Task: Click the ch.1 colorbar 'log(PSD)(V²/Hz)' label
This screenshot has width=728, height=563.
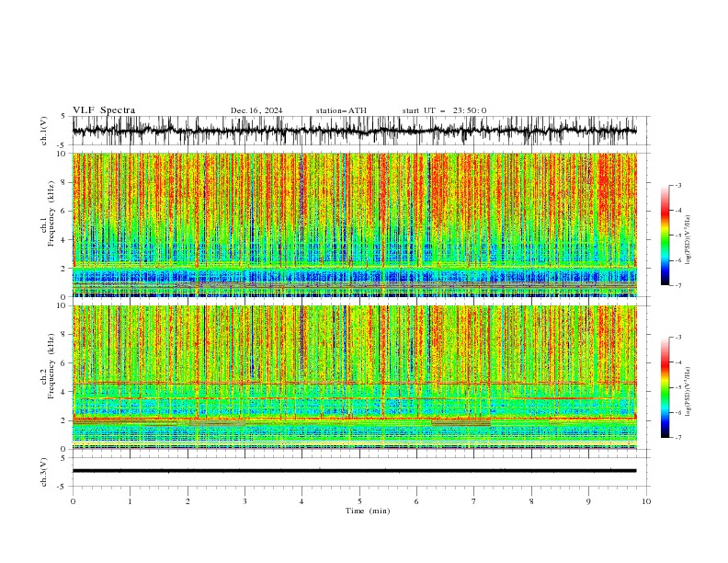Action: (x=688, y=240)
